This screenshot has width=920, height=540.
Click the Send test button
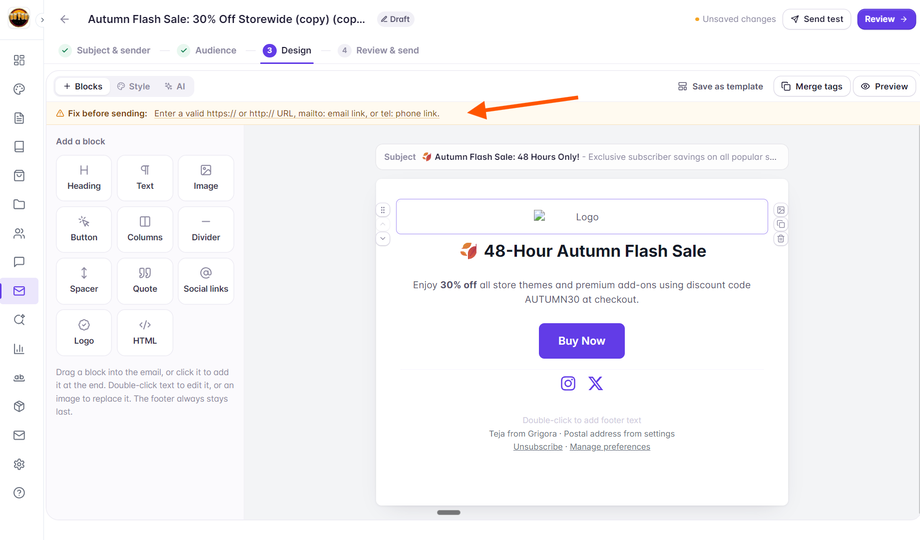coord(817,19)
